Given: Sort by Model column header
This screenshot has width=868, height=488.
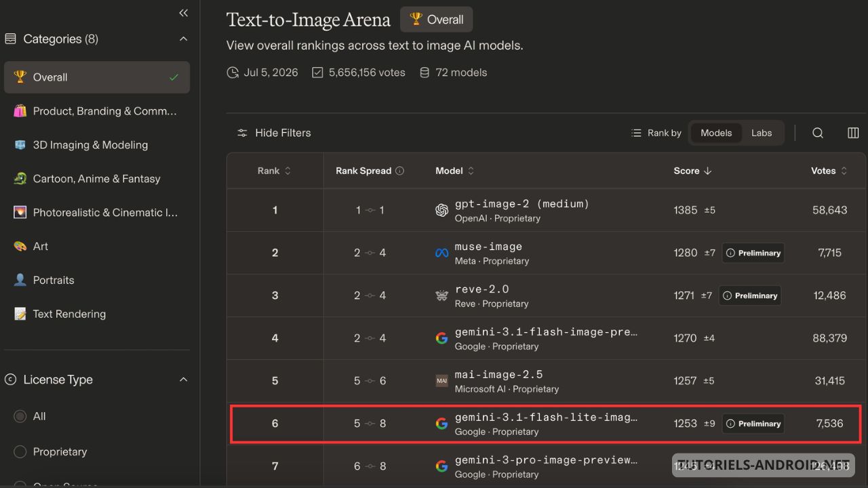Looking at the screenshot, I should pos(455,171).
